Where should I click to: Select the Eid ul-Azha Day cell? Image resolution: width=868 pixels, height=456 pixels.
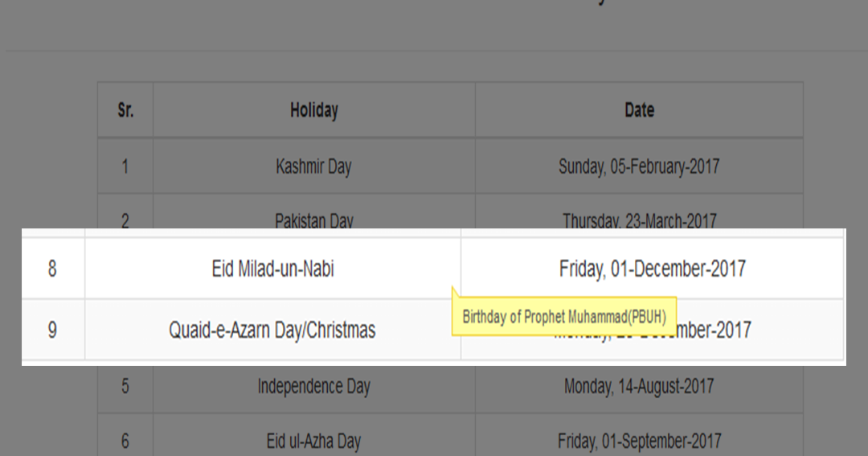pyautogui.click(x=314, y=441)
